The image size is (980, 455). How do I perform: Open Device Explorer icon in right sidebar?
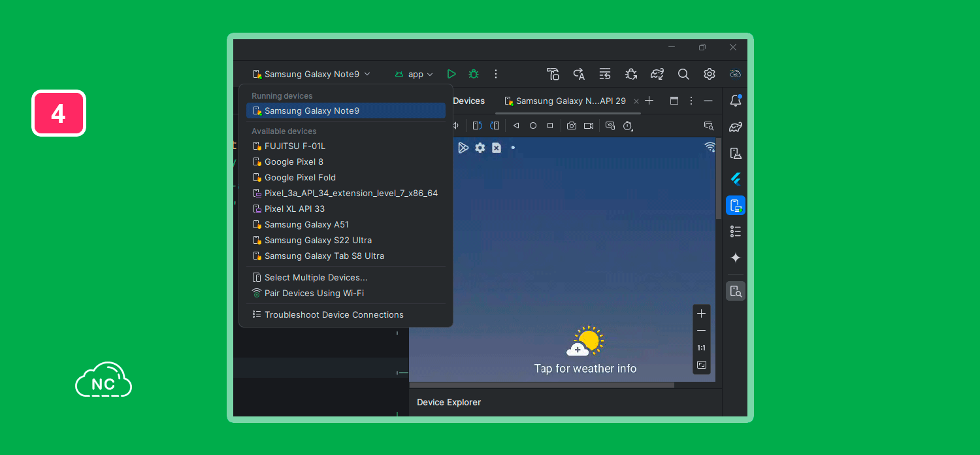pyautogui.click(x=736, y=291)
